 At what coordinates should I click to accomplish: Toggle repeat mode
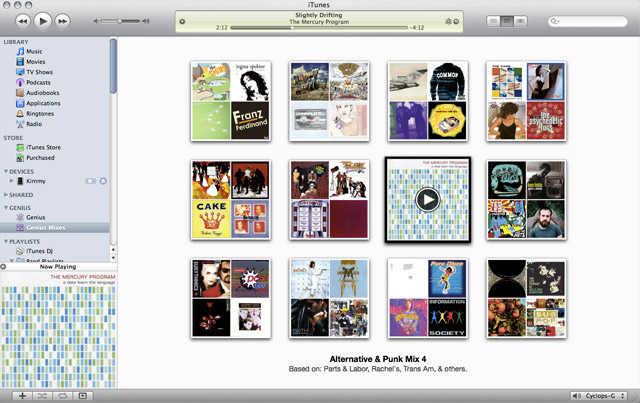click(62, 396)
